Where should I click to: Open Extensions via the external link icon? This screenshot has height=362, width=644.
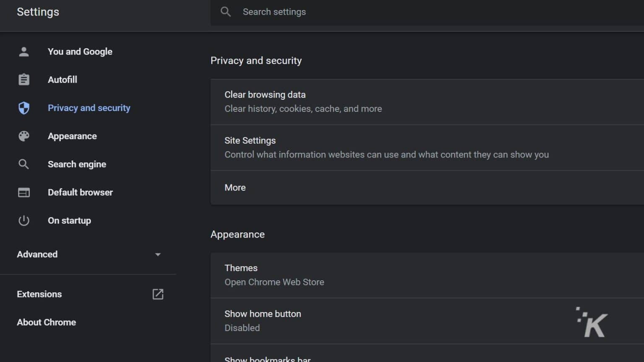tap(158, 294)
